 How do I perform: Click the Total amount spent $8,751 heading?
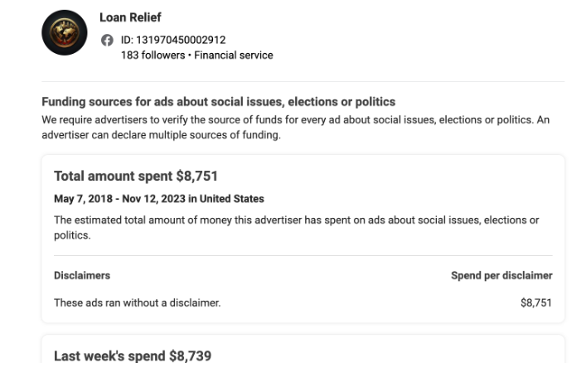pyautogui.click(x=136, y=176)
